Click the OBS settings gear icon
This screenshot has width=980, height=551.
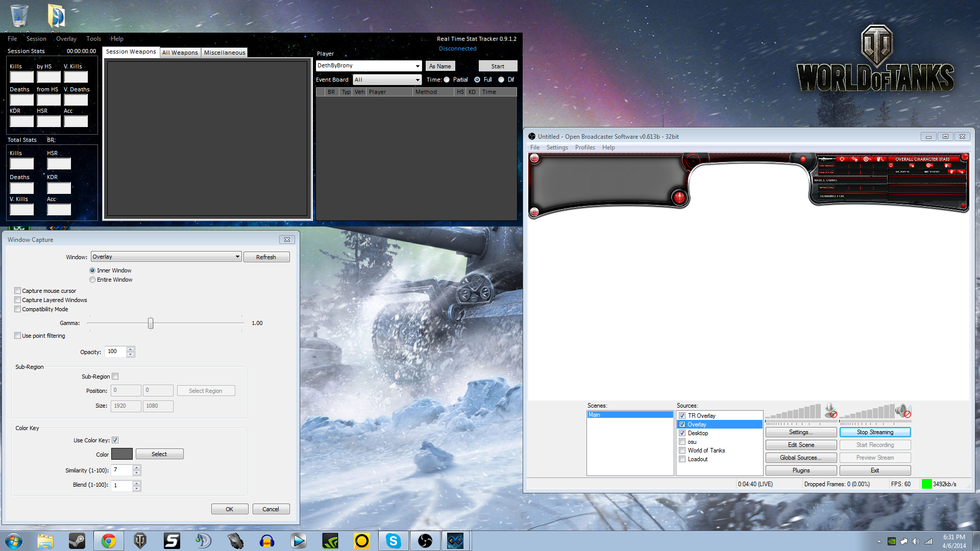tap(801, 432)
